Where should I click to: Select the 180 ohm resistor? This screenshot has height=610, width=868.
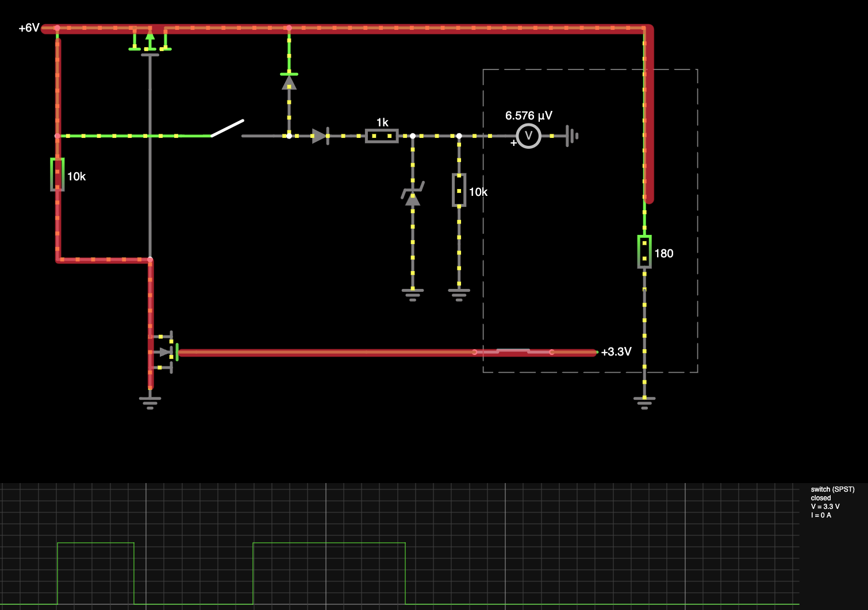644,253
